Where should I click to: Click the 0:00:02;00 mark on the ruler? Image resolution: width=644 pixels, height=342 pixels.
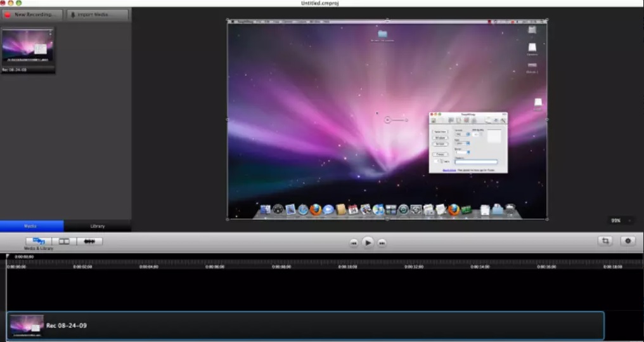pyautogui.click(x=82, y=266)
